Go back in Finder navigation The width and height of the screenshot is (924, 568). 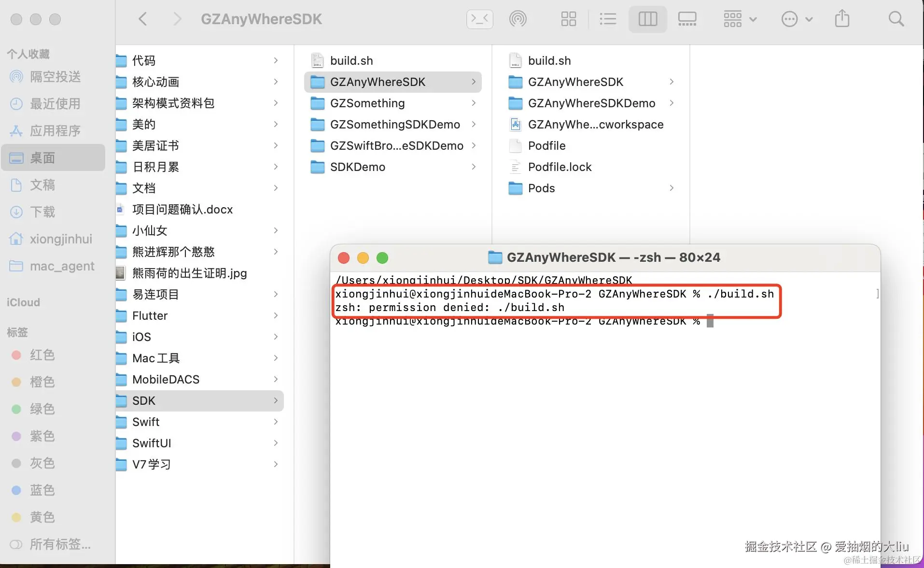[x=142, y=19]
